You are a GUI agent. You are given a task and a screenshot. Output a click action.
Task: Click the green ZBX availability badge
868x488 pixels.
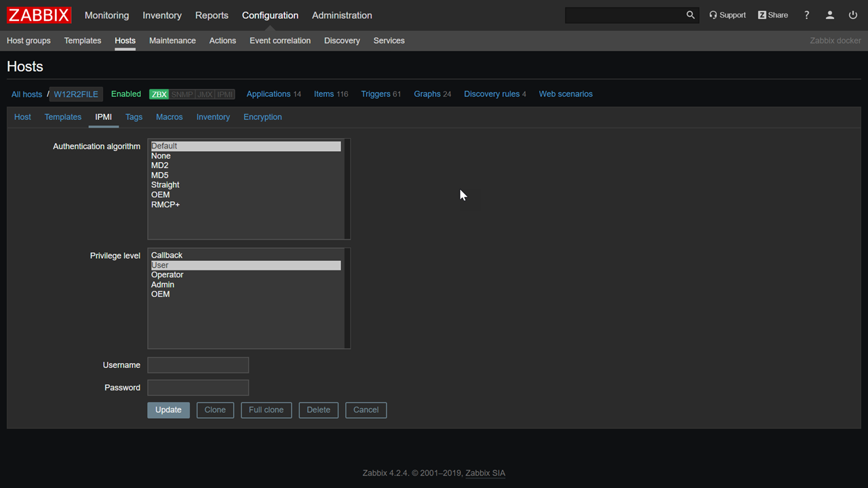pyautogui.click(x=159, y=94)
